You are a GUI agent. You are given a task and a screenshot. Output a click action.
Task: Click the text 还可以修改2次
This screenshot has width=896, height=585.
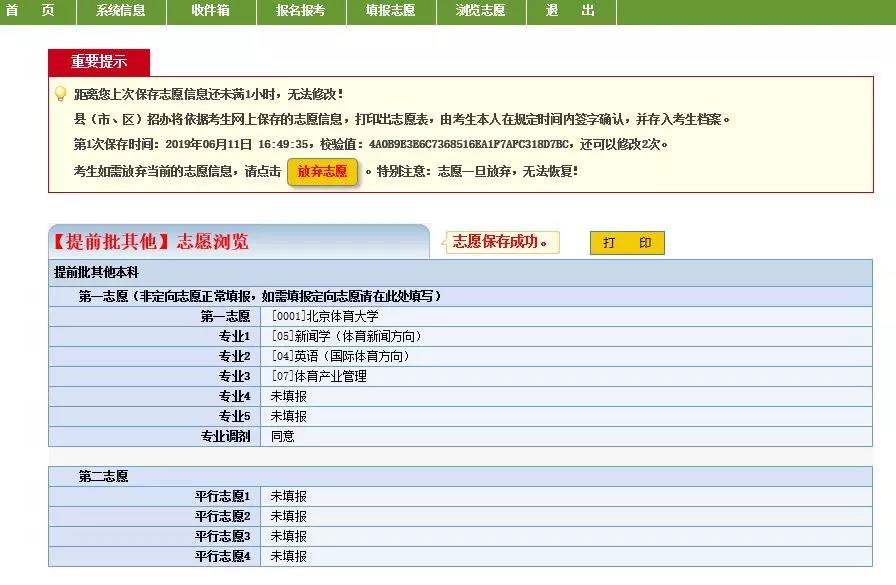pos(621,144)
